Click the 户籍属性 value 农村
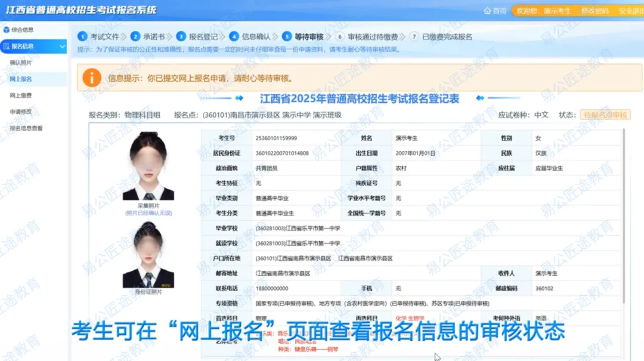 click(x=401, y=168)
